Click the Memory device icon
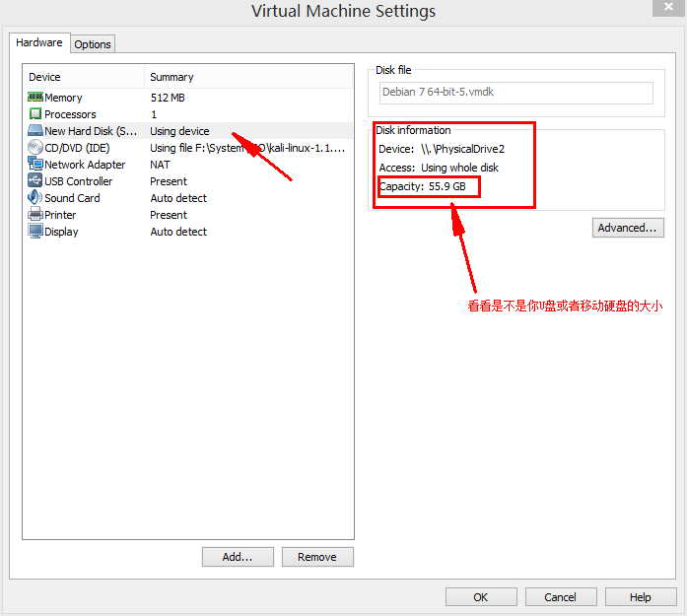Viewport: 687px width, 616px height. coord(35,97)
